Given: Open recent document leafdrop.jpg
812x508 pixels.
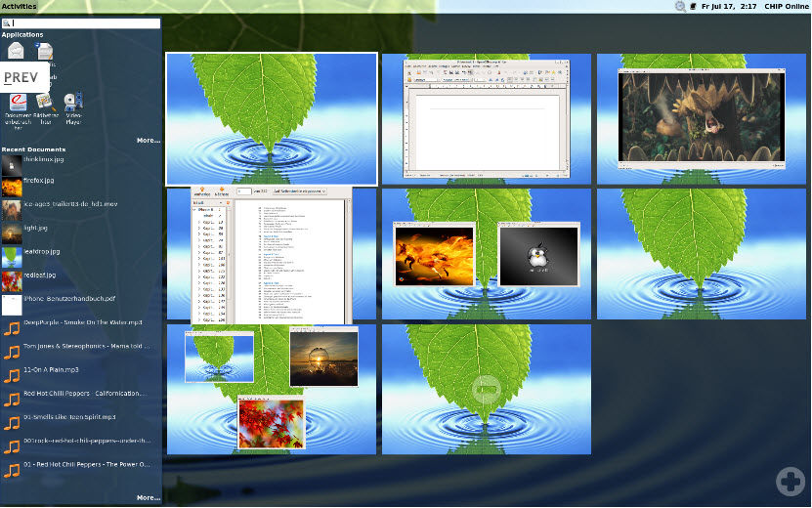Looking at the screenshot, I should [x=31, y=258].
